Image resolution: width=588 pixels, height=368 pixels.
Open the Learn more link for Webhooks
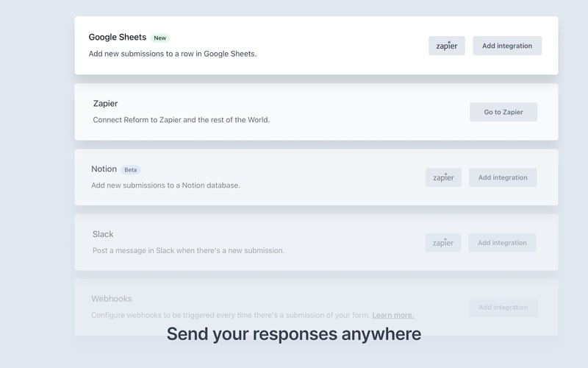[393, 315]
